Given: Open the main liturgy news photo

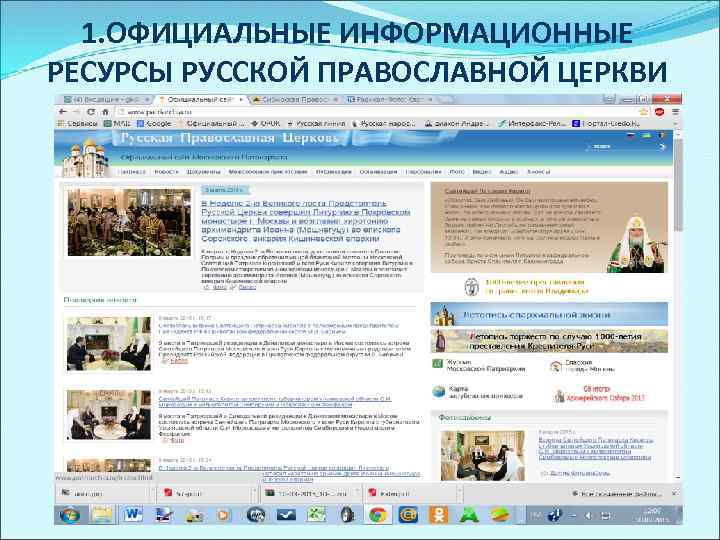Looking at the screenshot, I should (x=129, y=222).
